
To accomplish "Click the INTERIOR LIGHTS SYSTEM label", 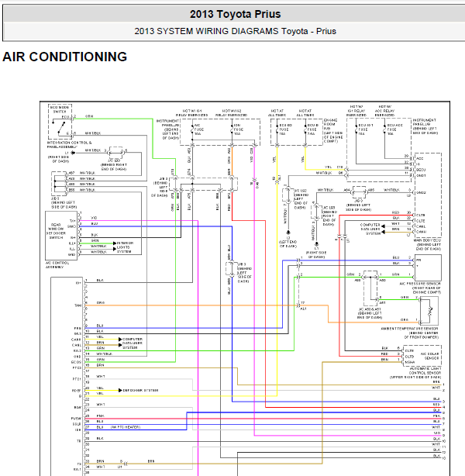I will 125,247.
